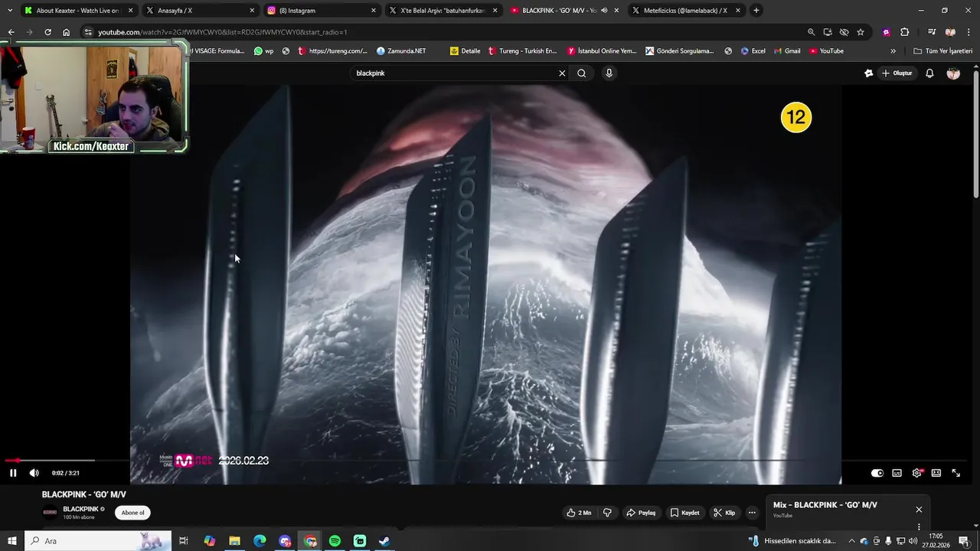Switch to theater mode view
The image size is (980, 551).
pos(936,473)
